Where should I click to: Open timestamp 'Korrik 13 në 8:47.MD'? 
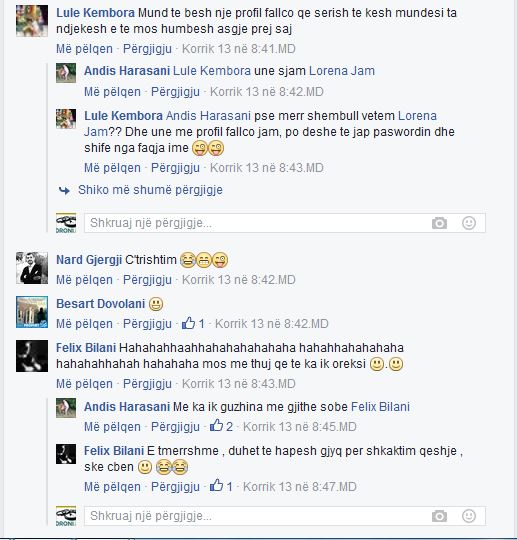click(x=300, y=487)
